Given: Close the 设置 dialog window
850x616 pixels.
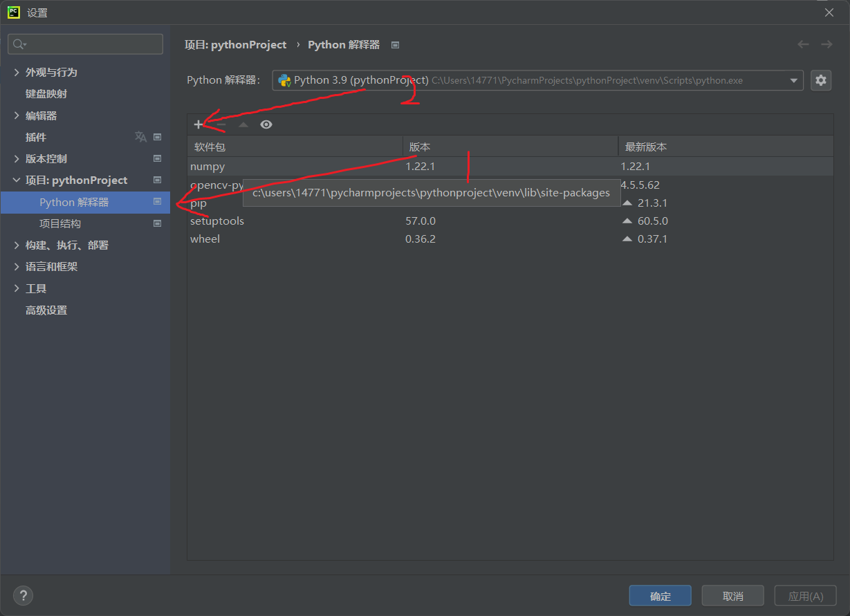Looking at the screenshot, I should [x=829, y=12].
